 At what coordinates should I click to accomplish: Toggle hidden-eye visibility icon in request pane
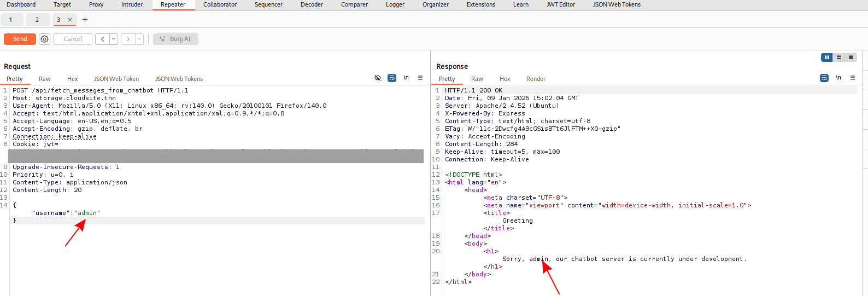(x=378, y=78)
